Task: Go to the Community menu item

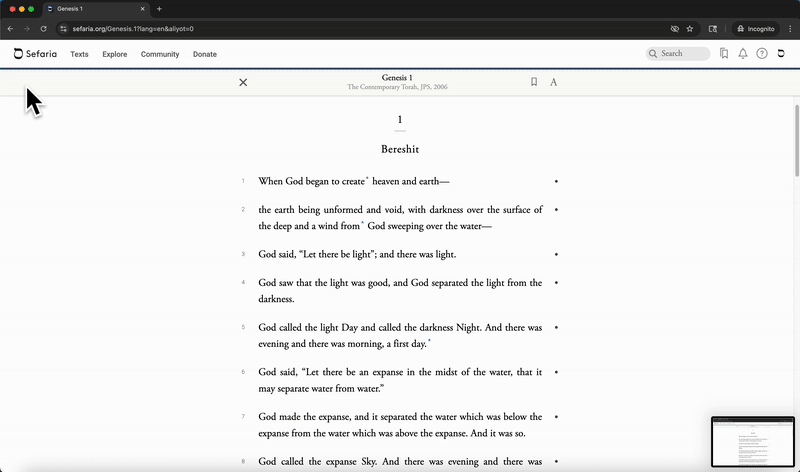Action: (x=160, y=54)
